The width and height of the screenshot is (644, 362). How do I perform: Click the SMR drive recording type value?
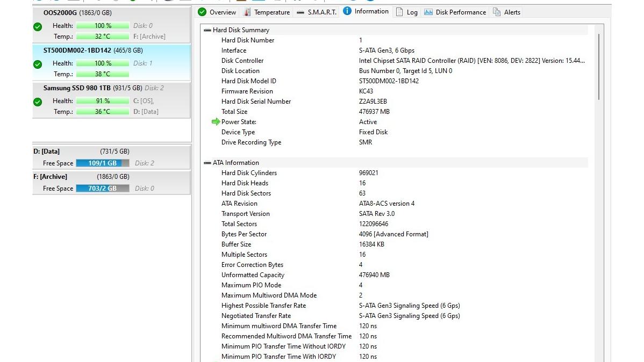click(x=366, y=142)
